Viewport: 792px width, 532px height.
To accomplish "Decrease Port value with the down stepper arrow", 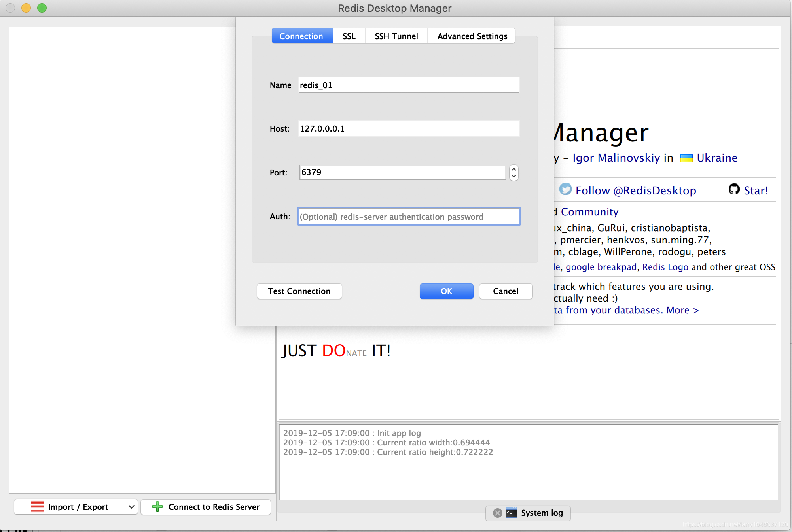I will 513,176.
